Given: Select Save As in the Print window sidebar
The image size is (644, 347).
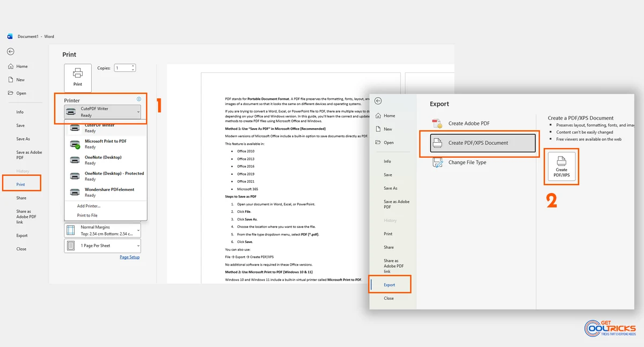Looking at the screenshot, I should point(23,139).
